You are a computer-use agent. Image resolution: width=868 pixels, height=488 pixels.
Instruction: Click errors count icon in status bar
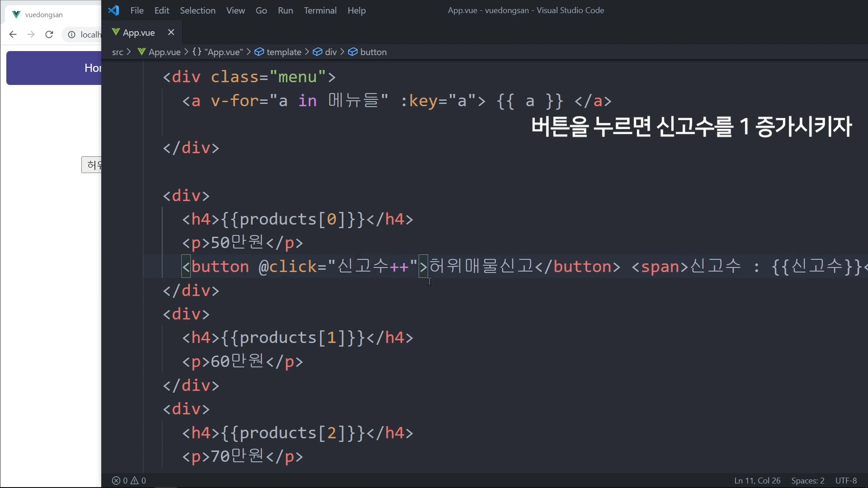tap(116, 480)
